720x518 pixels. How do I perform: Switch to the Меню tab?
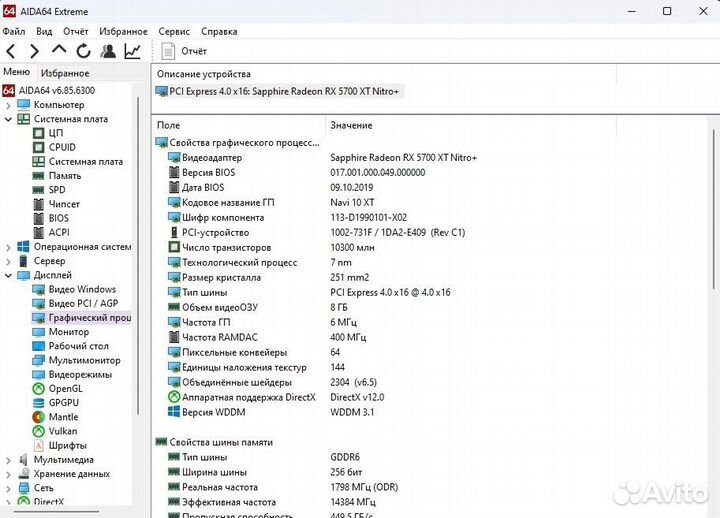pos(17,72)
